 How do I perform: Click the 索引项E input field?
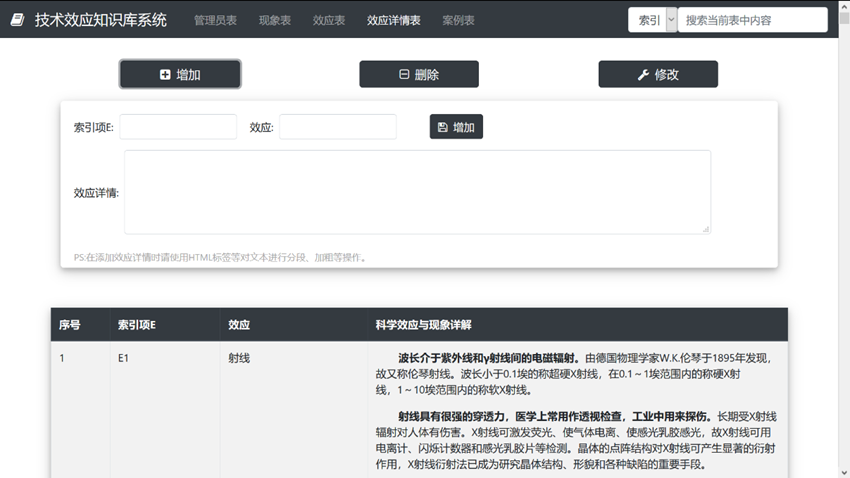(x=178, y=127)
